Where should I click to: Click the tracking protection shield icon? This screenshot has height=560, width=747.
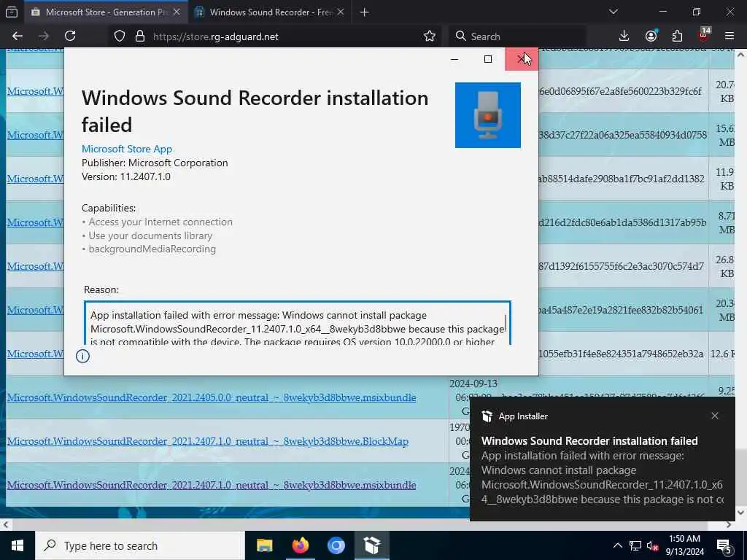coord(120,36)
